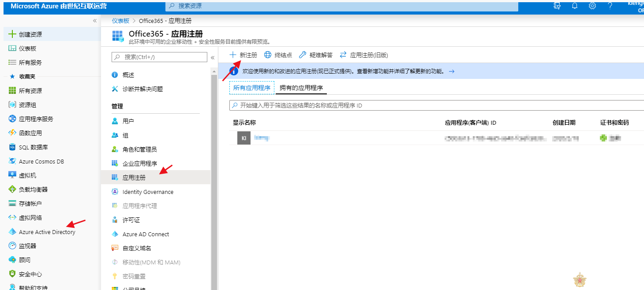
Task: Open 密码重置 menu item
Action: pos(134,276)
